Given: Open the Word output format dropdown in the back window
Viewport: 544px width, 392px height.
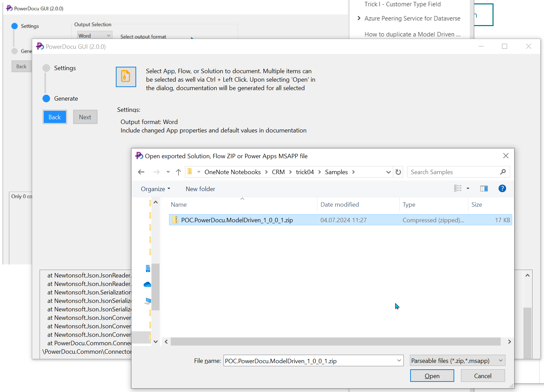Looking at the screenshot, I should click(x=95, y=36).
